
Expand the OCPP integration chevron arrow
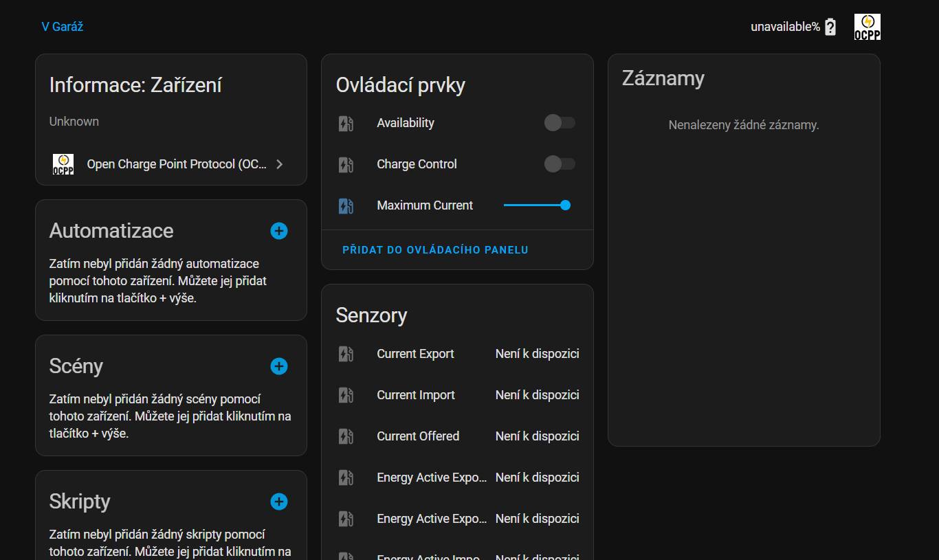(x=279, y=164)
